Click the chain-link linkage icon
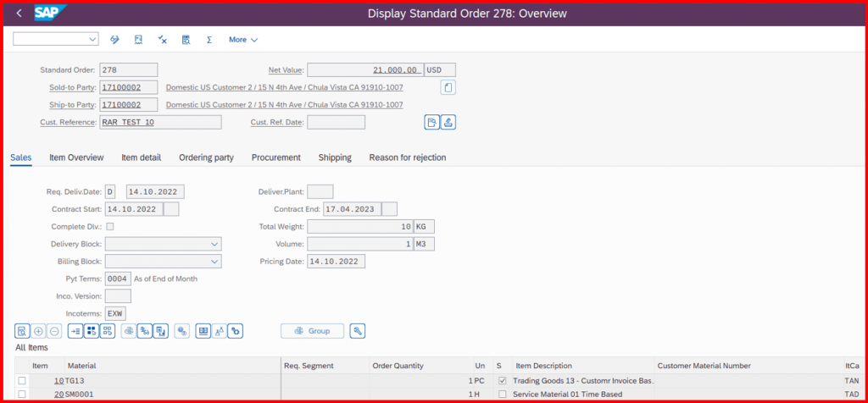This screenshot has height=403, width=868. point(236,331)
